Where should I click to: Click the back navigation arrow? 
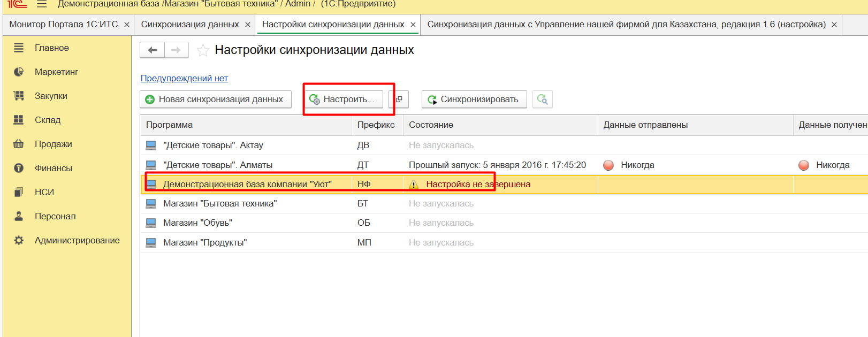(152, 50)
